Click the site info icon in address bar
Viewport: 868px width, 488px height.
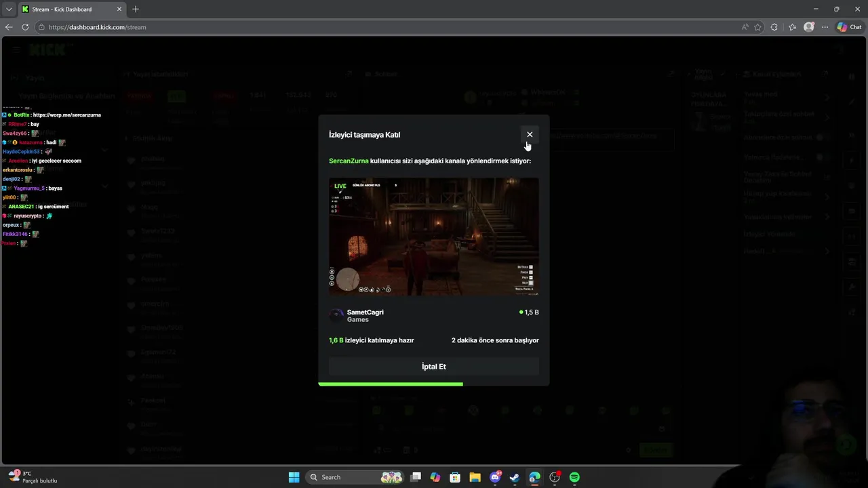point(41,27)
